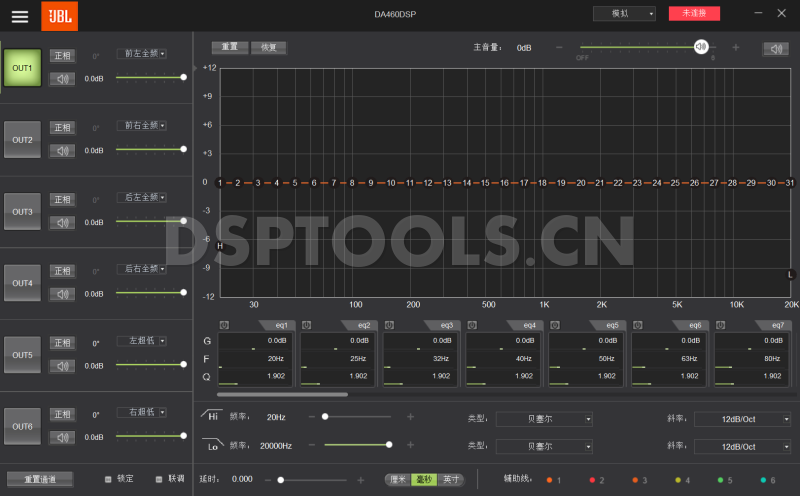Toggle 正相 phase button for OUT2

[x=63, y=127]
